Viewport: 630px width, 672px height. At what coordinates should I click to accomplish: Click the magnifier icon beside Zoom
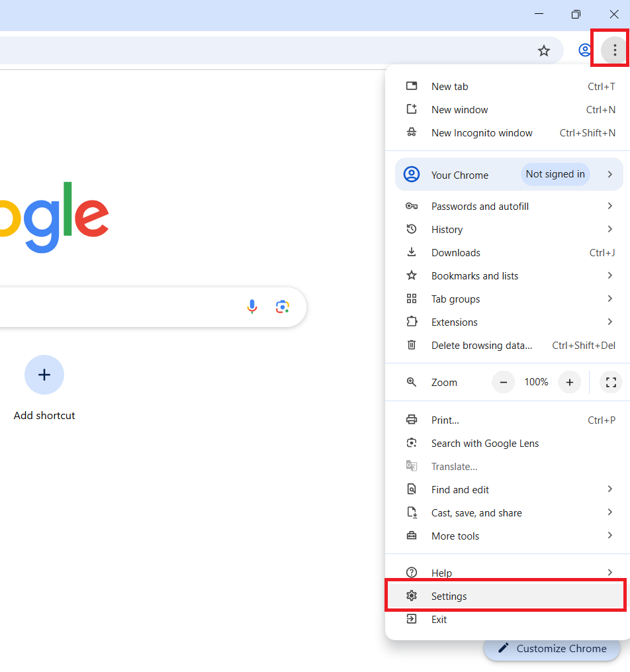[411, 382]
